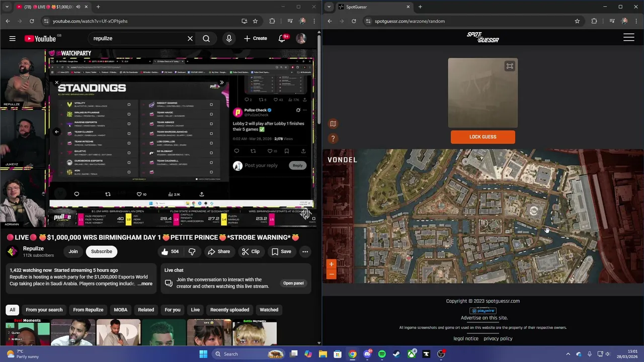
Task: Select the Watched chip
Action: 269,310
